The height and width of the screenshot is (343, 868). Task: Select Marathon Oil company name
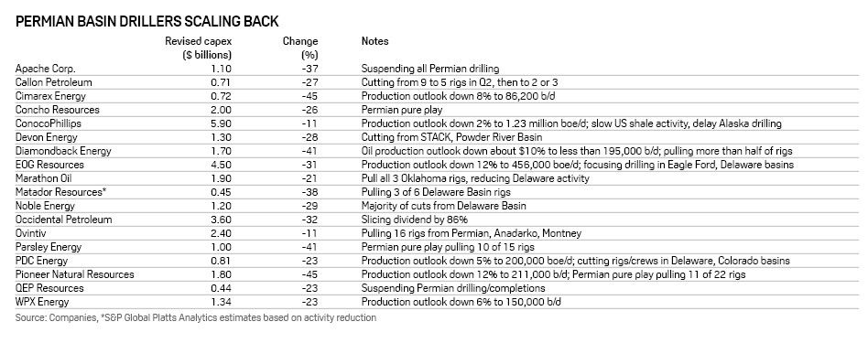tap(44, 178)
